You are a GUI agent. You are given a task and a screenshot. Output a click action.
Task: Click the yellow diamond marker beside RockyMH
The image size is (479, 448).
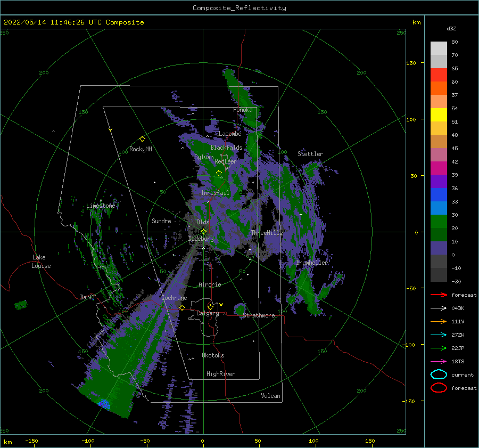tap(142, 139)
